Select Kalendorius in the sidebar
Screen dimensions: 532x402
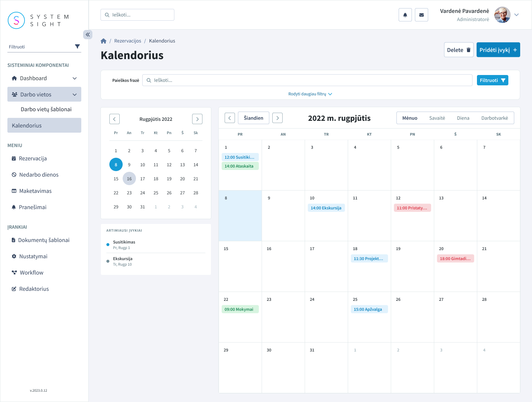44,126
